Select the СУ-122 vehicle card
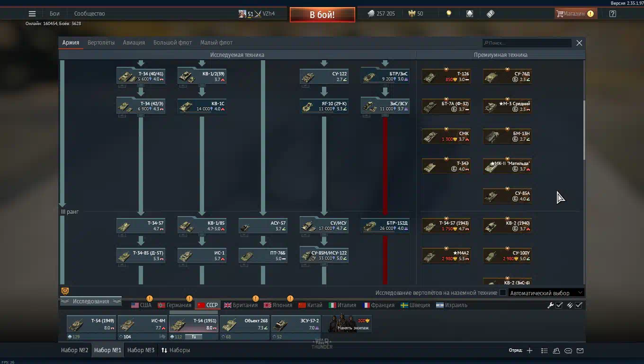The height and width of the screenshot is (364, 644). pos(324,77)
